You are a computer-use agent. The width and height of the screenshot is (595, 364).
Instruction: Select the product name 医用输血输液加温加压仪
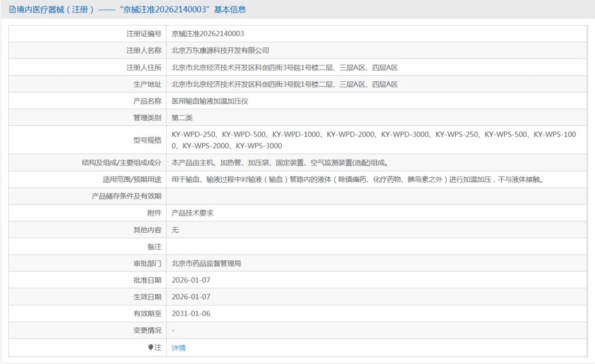(x=210, y=101)
